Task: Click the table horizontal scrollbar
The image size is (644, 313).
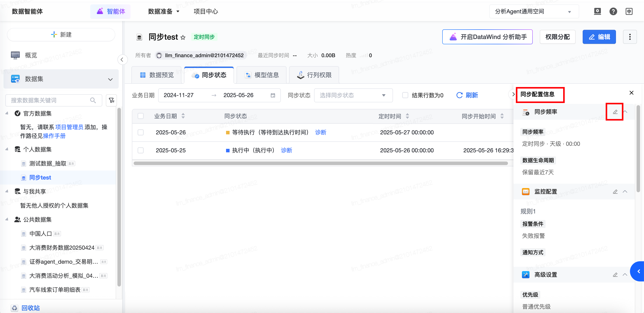Action: pos(321,163)
